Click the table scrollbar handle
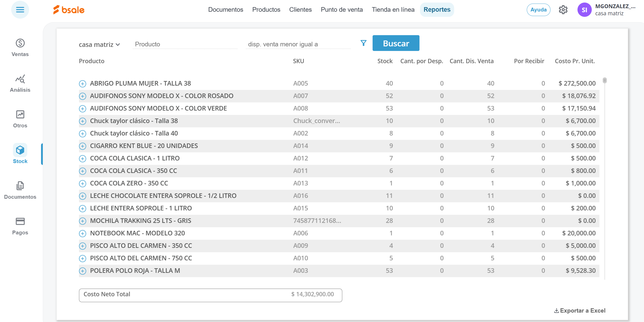The image size is (644, 322). click(604, 81)
